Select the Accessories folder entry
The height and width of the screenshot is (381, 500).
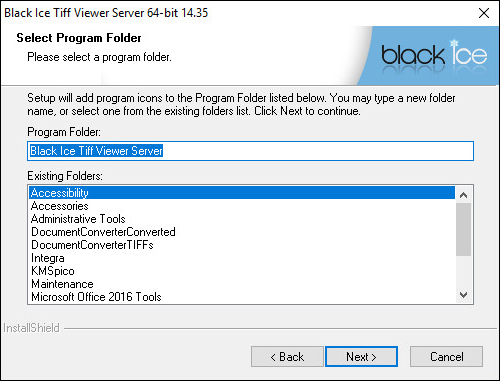coord(242,206)
